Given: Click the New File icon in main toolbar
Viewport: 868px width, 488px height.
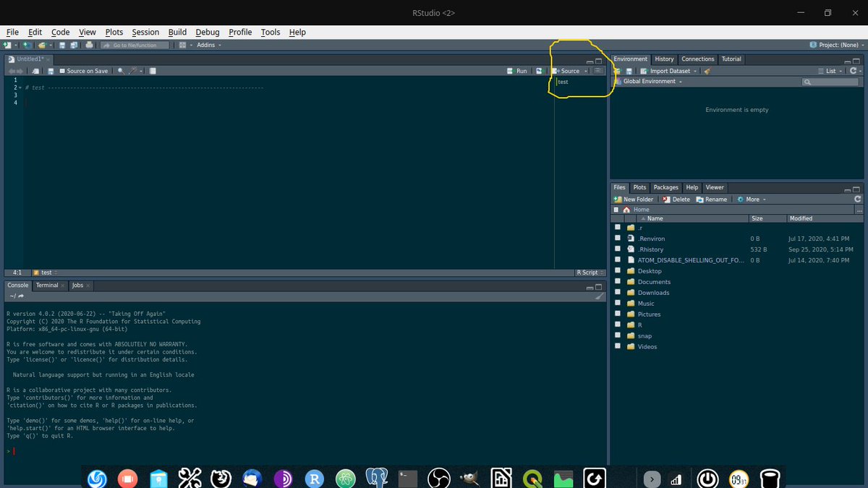Looking at the screenshot, I should click(x=7, y=45).
